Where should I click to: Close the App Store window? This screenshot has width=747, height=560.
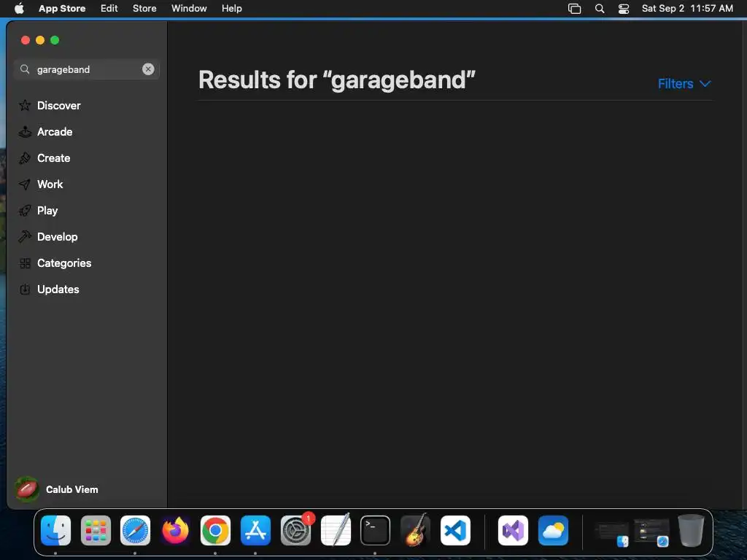(26, 40)
